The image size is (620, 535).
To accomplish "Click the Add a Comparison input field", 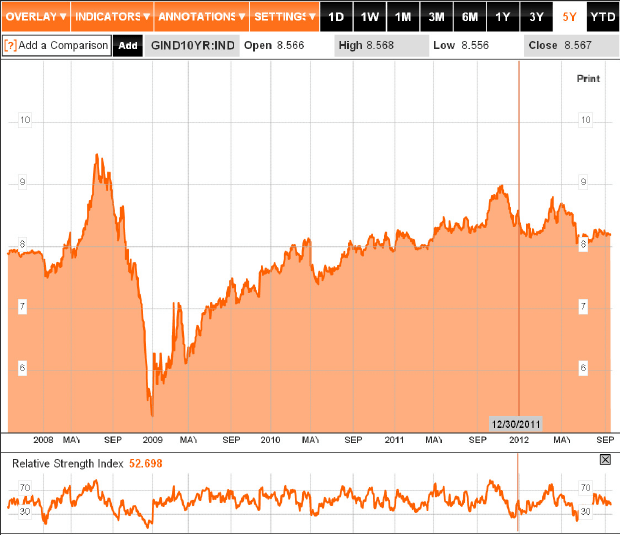I will (x=63, y=46).
